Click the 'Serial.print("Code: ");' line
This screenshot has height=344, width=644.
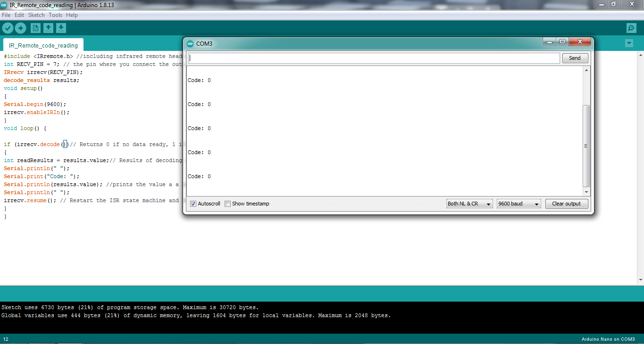tap(42, 176)
